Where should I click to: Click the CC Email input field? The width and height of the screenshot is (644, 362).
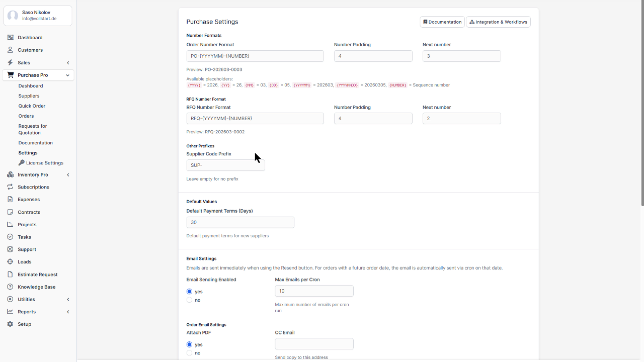click(x=314, y=344)
